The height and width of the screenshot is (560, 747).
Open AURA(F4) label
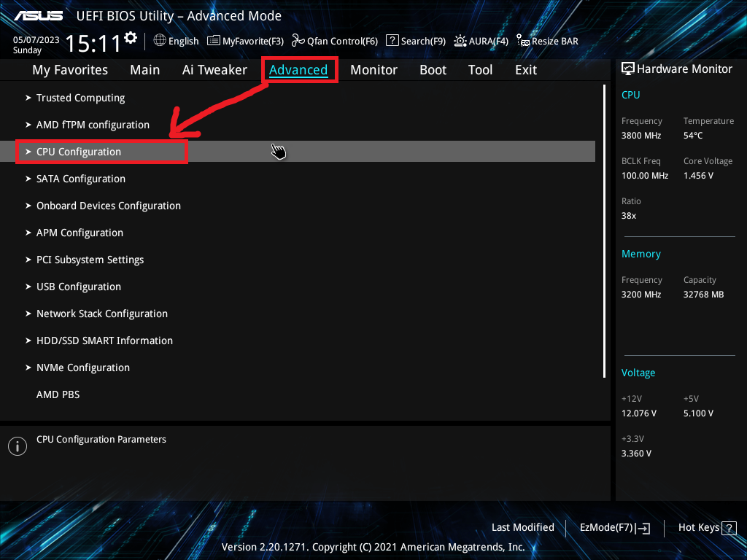click(x=488, y=42)
